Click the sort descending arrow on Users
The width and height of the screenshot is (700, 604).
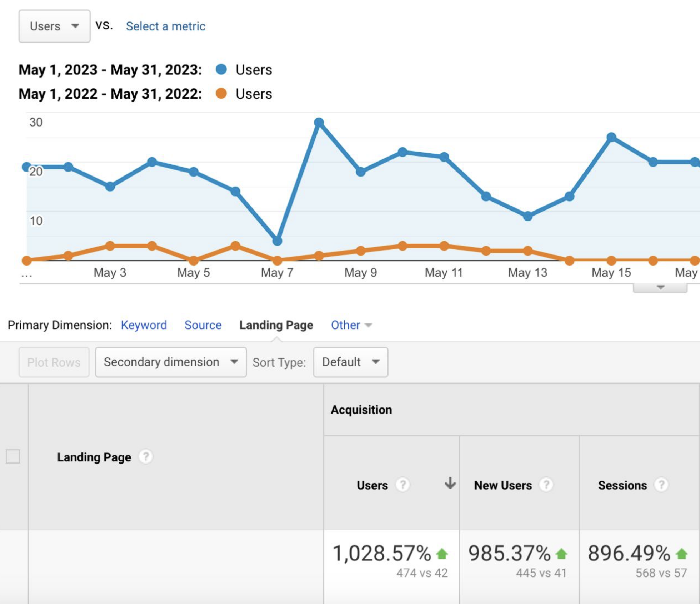click(x=450, y=483)
